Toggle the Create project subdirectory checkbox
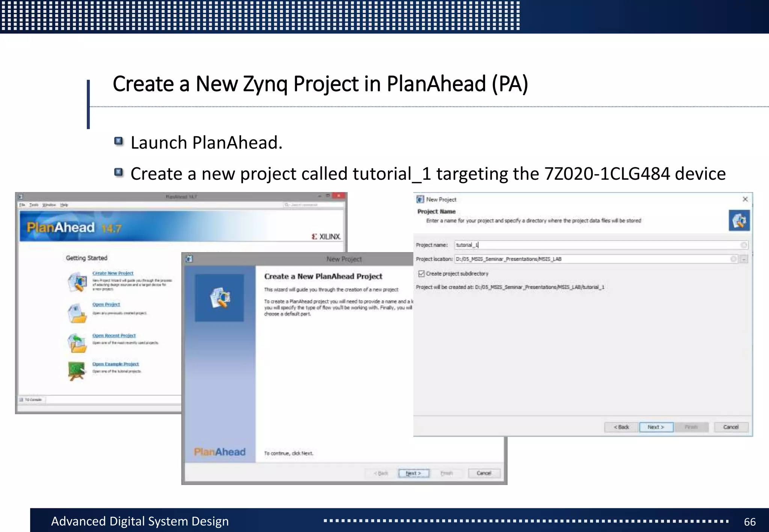The image size is (769, 532). [421, 274]
